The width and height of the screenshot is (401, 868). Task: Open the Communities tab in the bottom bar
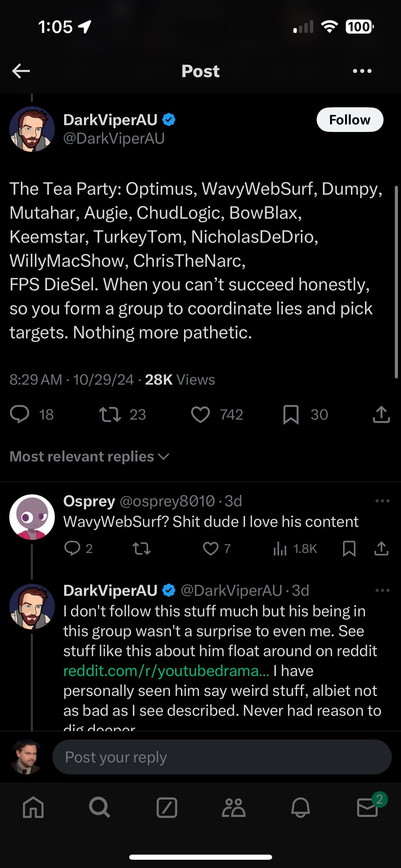click(234, 808)
